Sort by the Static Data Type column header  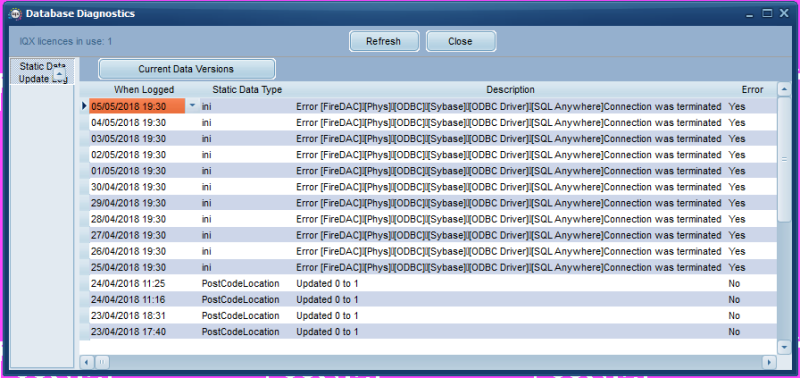coord(247,90)
